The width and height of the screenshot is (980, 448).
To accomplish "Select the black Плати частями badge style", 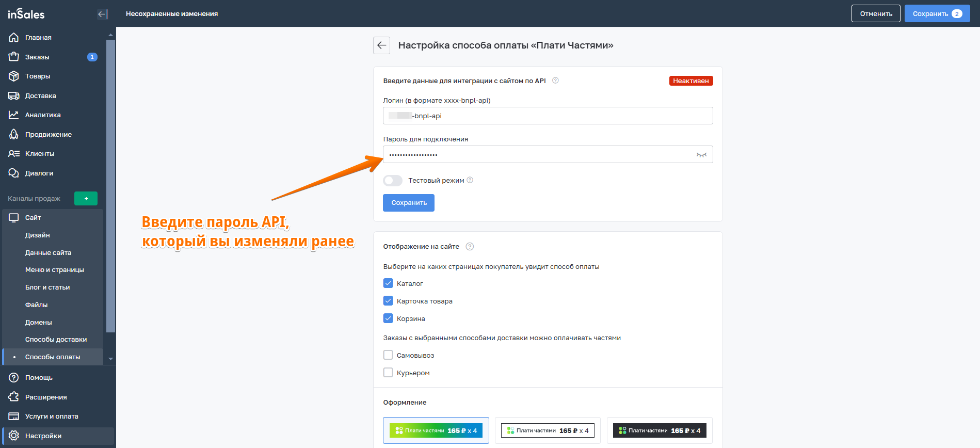I will [659, 430].
